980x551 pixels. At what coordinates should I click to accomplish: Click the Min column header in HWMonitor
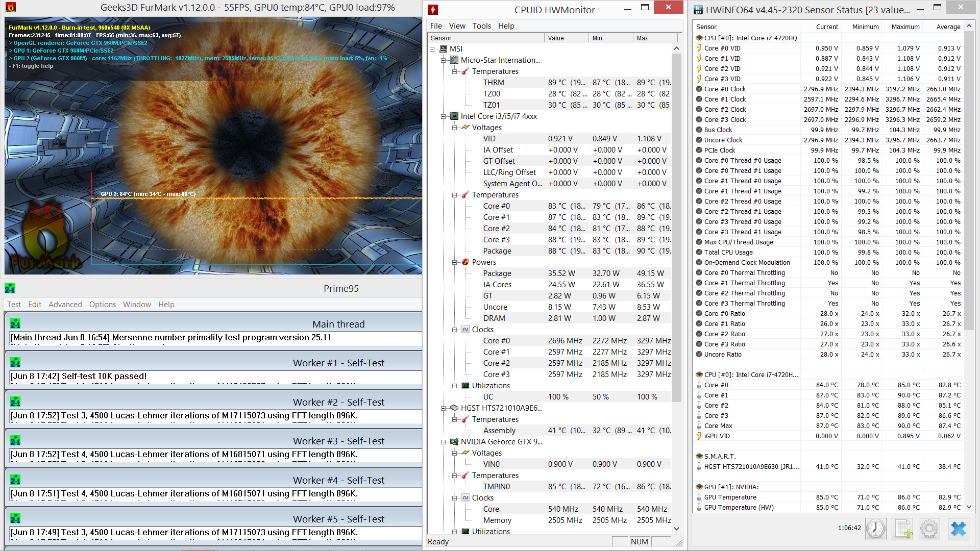click(x=610, y=38)
